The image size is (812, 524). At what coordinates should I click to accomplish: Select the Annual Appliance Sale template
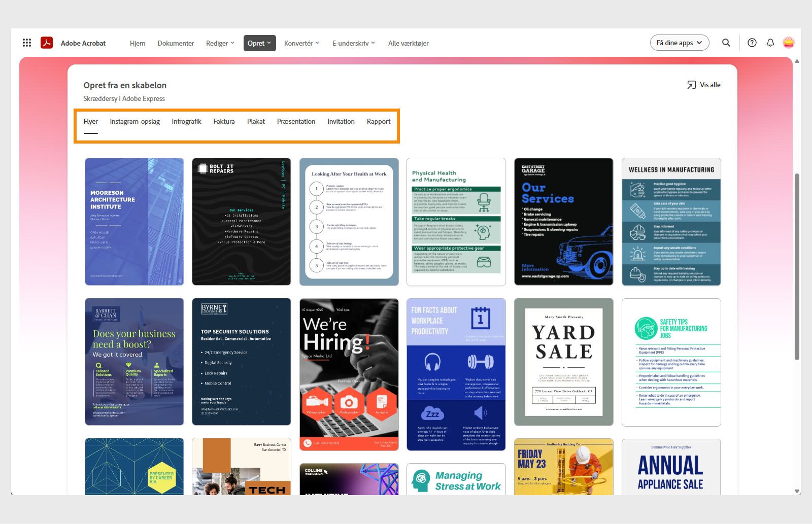(671, 467)
